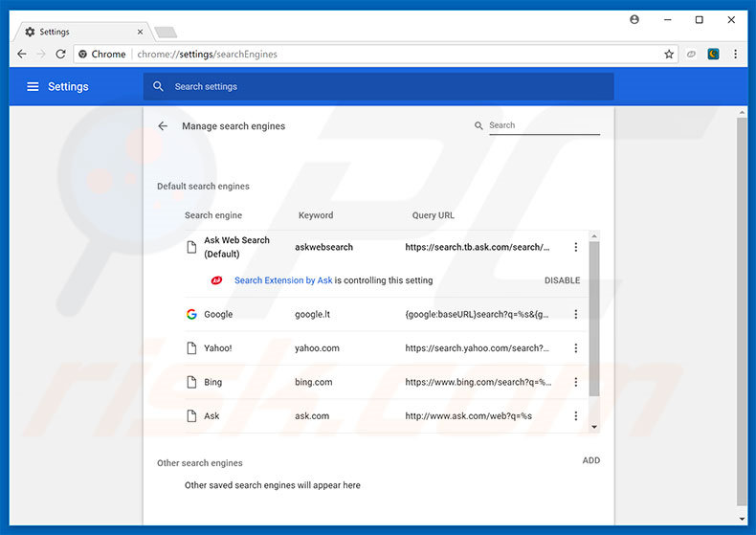This screenshot has height=535, width=756.
Task: Bookmark this page with the star icon
Action: click(x=669, y=54)
